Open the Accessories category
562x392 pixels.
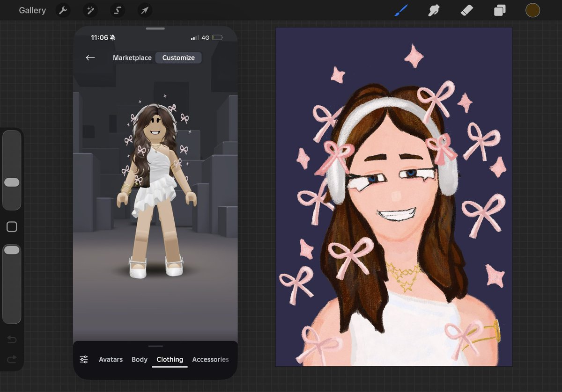(210, 359)
